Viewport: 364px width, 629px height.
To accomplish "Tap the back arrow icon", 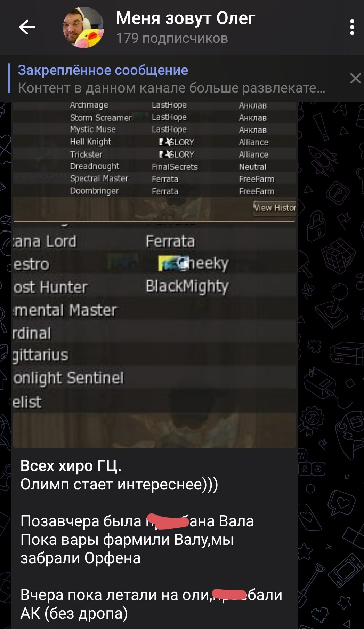I will [27, 27].
